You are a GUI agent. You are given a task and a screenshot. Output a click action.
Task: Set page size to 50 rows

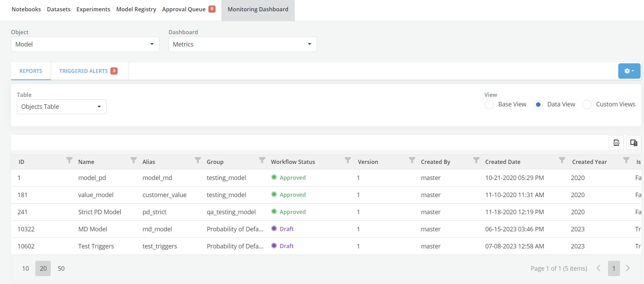tap(61, 269)
